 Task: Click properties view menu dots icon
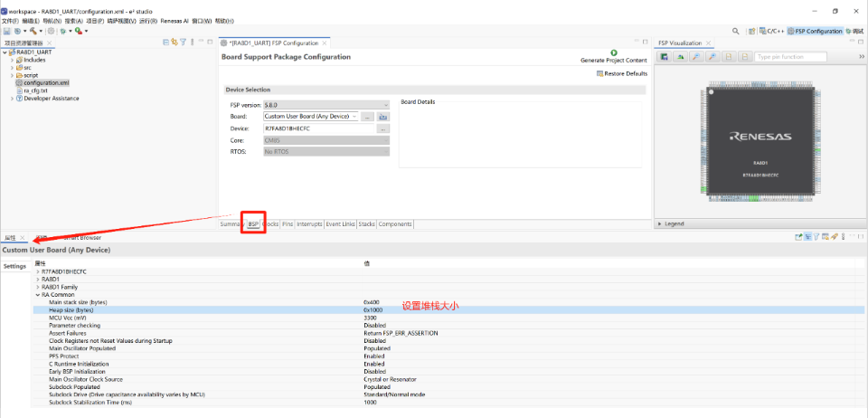coord(843,237)
